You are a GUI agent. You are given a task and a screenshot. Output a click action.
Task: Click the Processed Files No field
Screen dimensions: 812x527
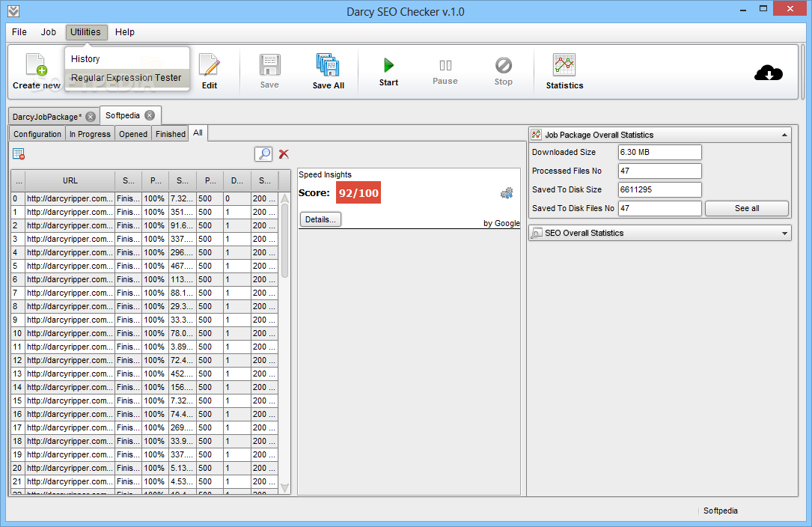coord(660,171)
